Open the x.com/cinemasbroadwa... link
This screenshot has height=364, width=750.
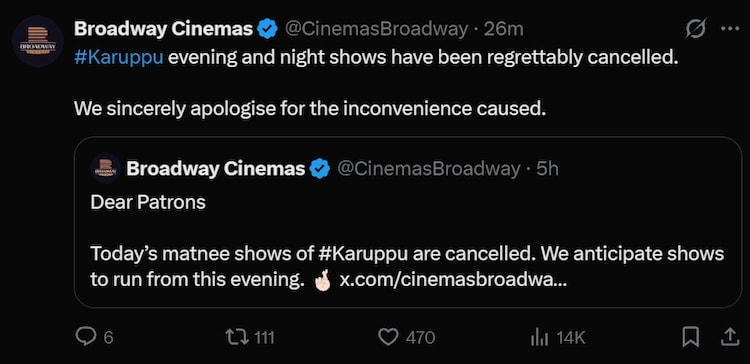(452, 280)
